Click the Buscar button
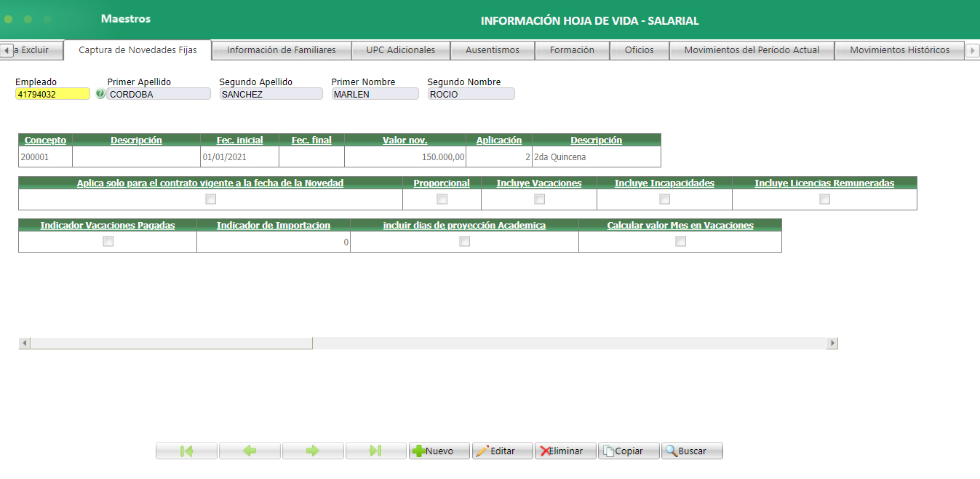Viewport: 980px width, 479px height. click(693, 451)
